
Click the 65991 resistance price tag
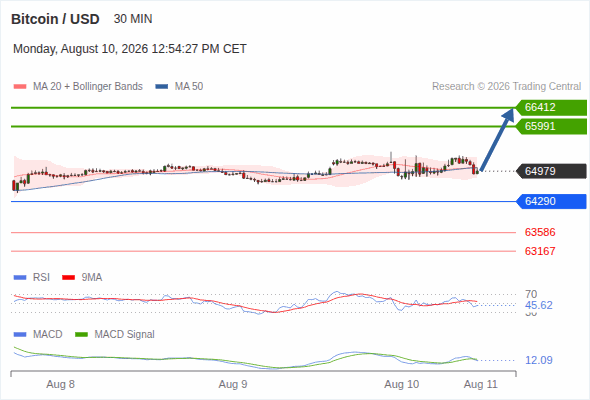551,126
